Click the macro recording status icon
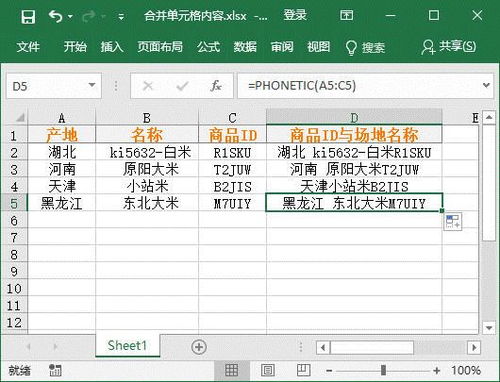This screenshot has height=382, width=500. tap(55, 370)
